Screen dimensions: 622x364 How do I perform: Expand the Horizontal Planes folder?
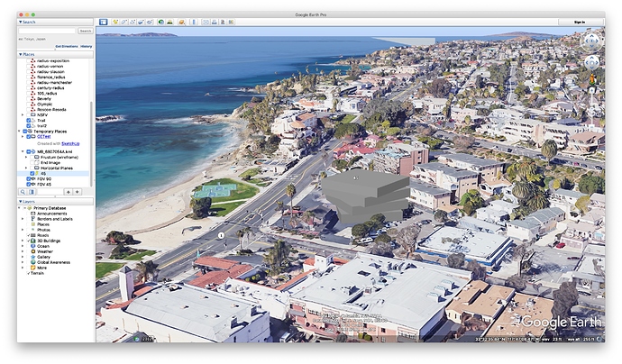pos(26,168)
